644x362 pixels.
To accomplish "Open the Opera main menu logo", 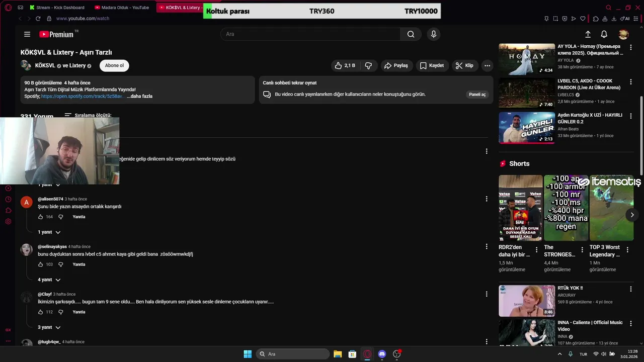I will point(8,8).
